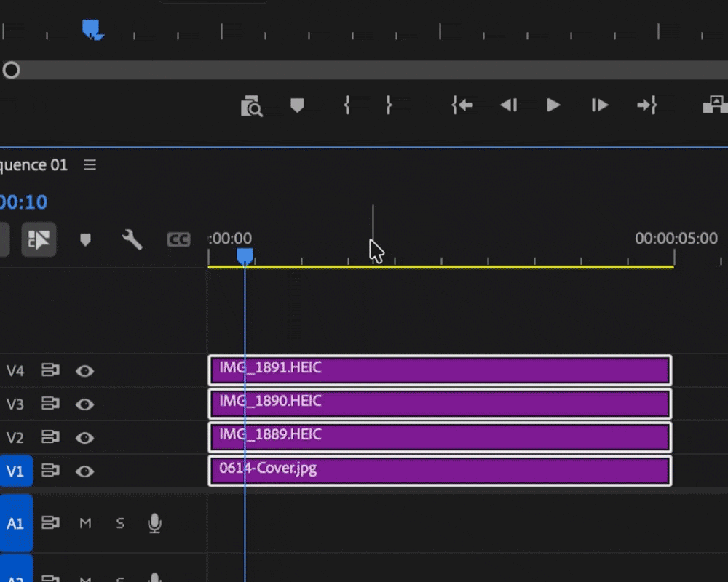728x582 pixels.
Task: Click the Play button in the Program Monitor
Action: coord(553,105)
